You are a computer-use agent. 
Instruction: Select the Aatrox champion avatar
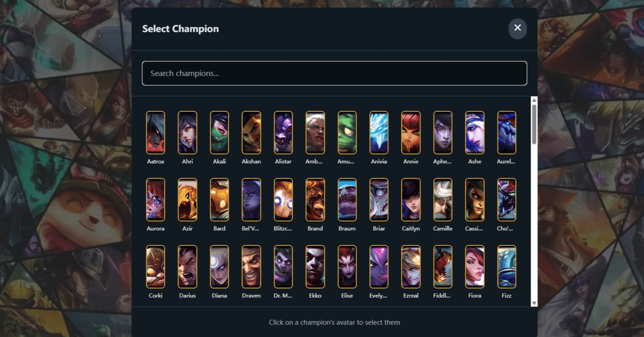pyautogui.click(x=155, y=132)
